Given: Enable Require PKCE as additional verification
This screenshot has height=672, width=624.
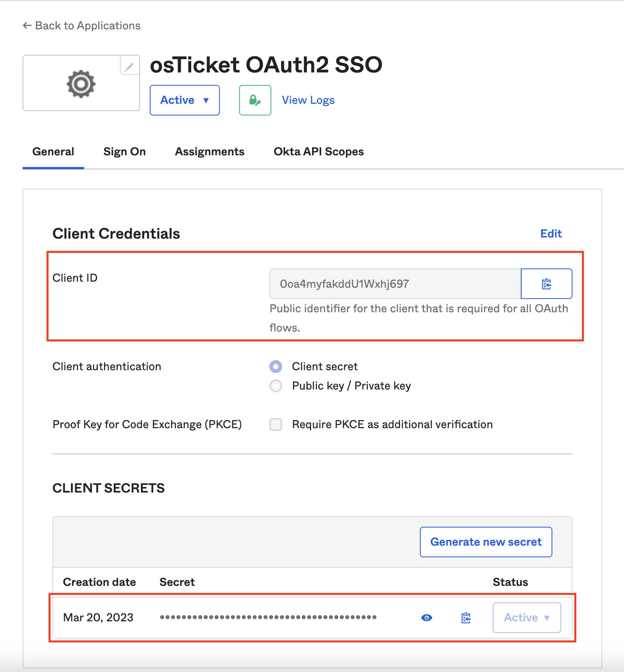Looking at the screenshot, I should [276, 424].
